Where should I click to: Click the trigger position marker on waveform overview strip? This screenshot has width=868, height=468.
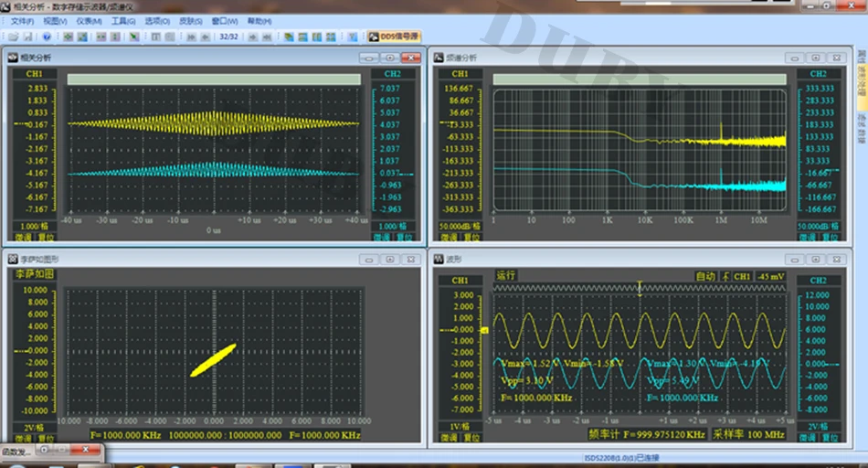640,288
